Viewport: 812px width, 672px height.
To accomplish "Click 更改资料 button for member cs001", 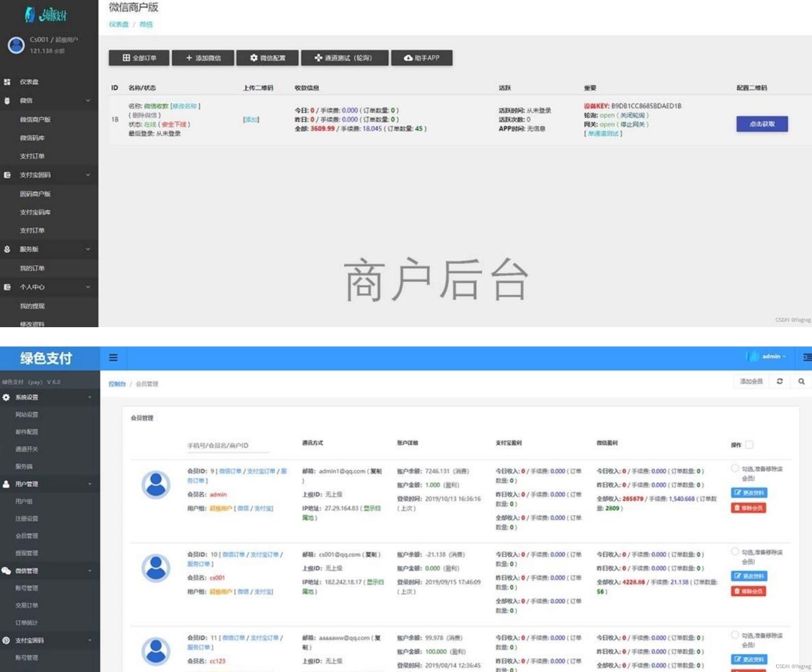I will 749,576.
